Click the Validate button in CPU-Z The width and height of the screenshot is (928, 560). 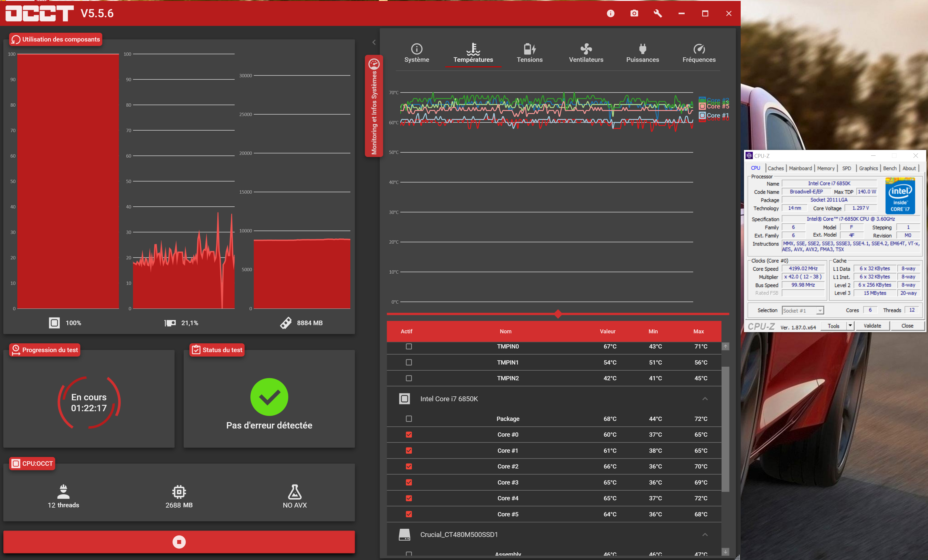872,326
